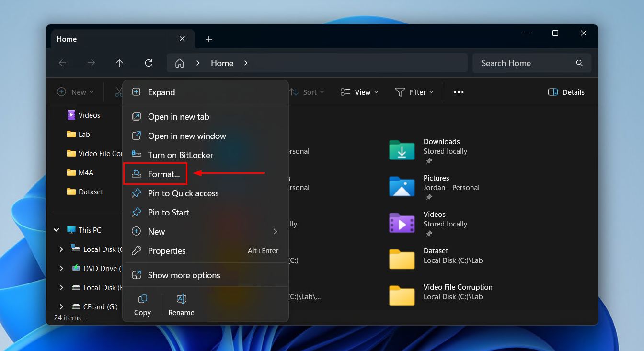Click the Refresh button in navigation bar
The height and width of the screenshot is (351, 644).
pos(149,63)
